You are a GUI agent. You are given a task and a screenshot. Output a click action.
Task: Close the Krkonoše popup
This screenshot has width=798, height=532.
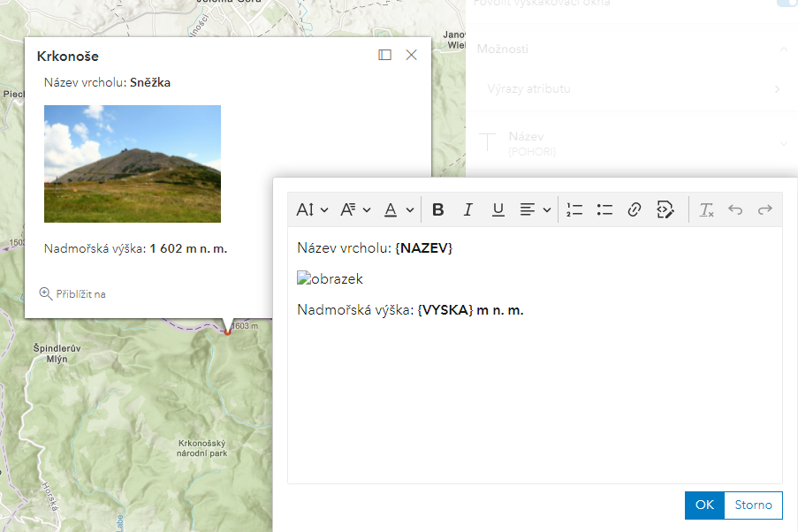411,55
